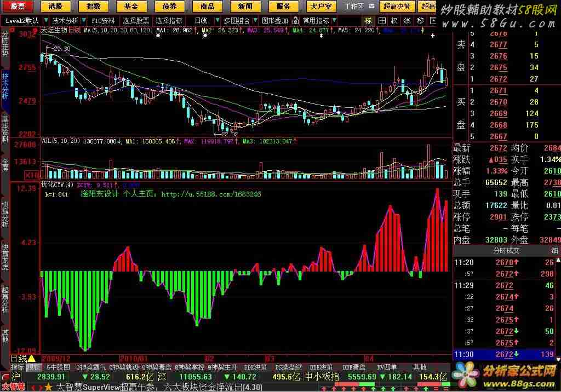The height and width of the screenshot is (392, 561).
Task: Expand the 技术分析 dropdown menu
Action: pyautogui.click(x=83, y=20)
